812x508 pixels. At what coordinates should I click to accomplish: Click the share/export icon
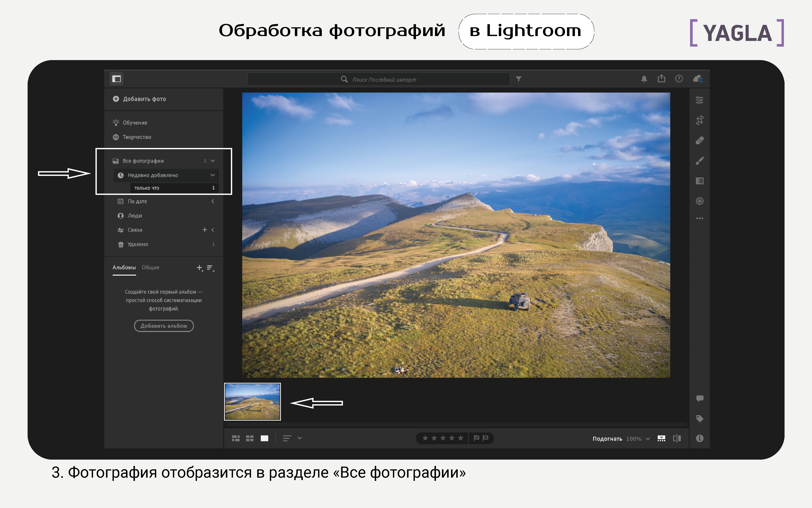click(661, 79)
